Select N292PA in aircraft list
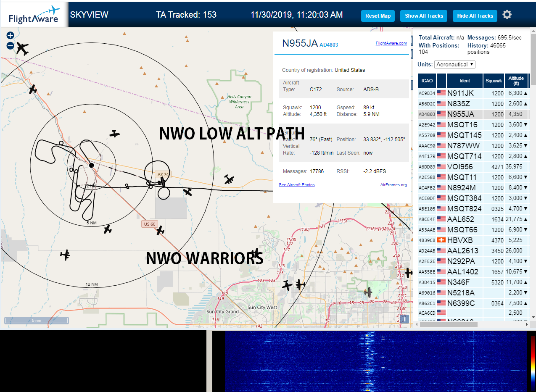536x392 pixels. tap(473, 261)
